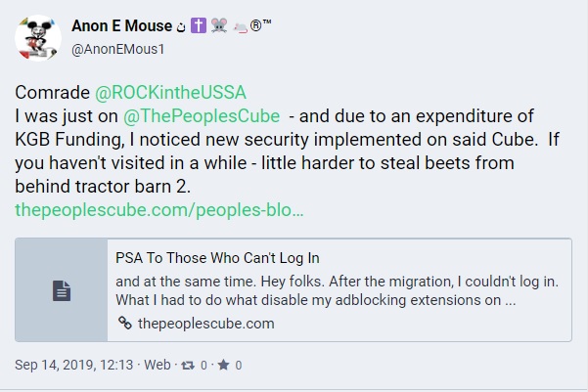588x392 pixels.
Task: Click the boost count number
Action: click(x=203, y=366)
